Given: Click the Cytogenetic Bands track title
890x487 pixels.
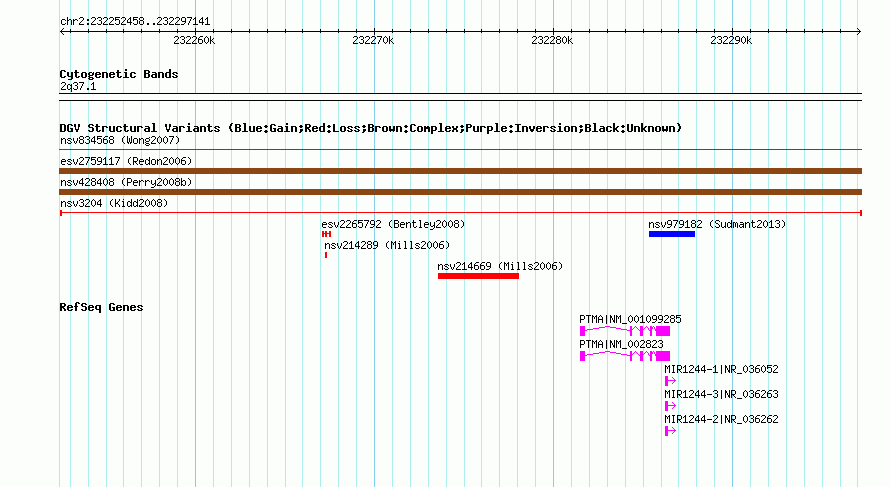Looking at the screenshot, I should (x=119, y=74).
